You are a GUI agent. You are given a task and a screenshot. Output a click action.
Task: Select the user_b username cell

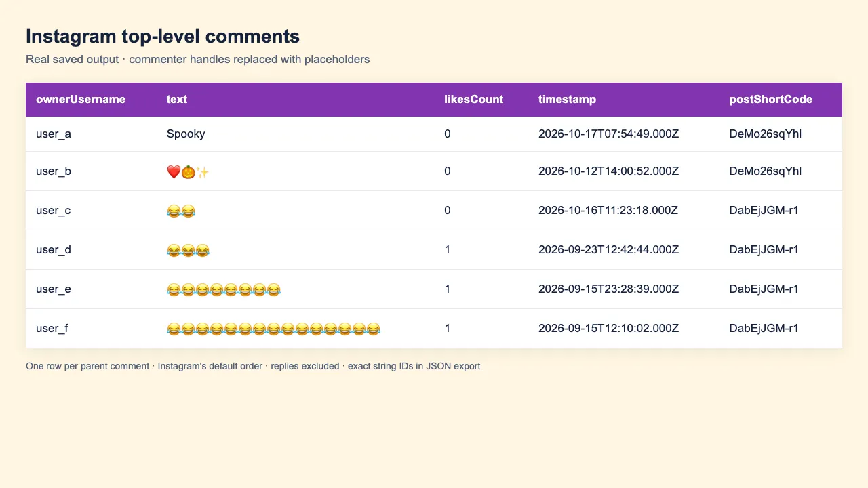tap(54, 171)
